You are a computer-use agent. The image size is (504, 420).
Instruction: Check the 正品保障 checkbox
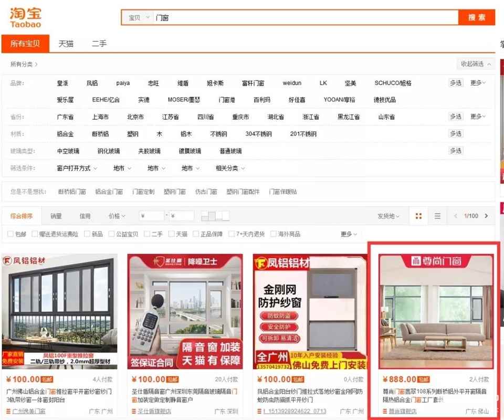click(196, 234)
